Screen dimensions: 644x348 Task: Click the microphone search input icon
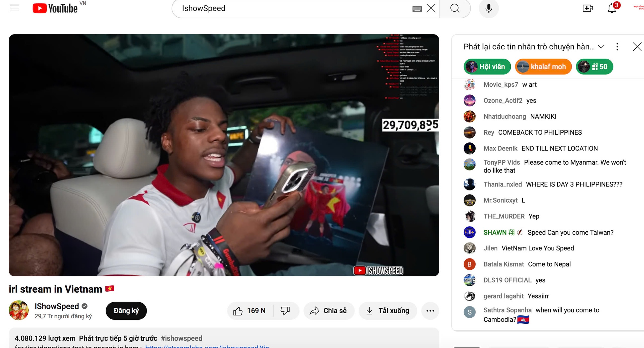click(488, 8)
